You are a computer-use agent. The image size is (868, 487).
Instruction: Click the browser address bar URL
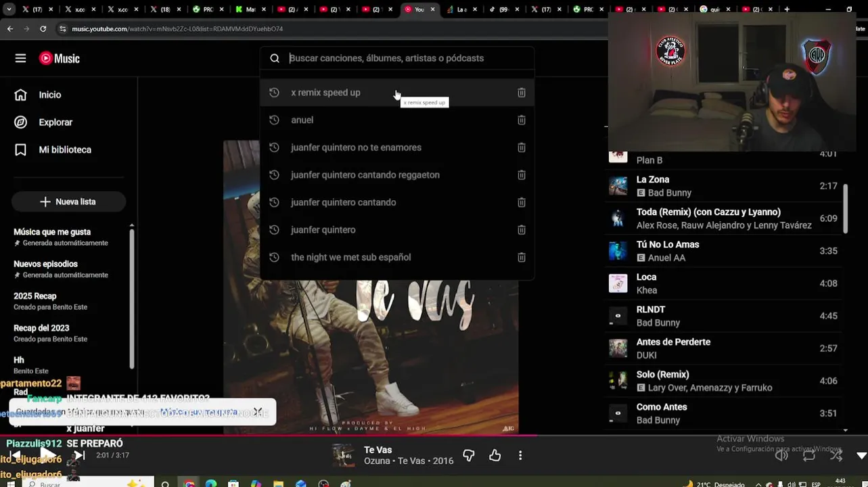click(177, 29)
